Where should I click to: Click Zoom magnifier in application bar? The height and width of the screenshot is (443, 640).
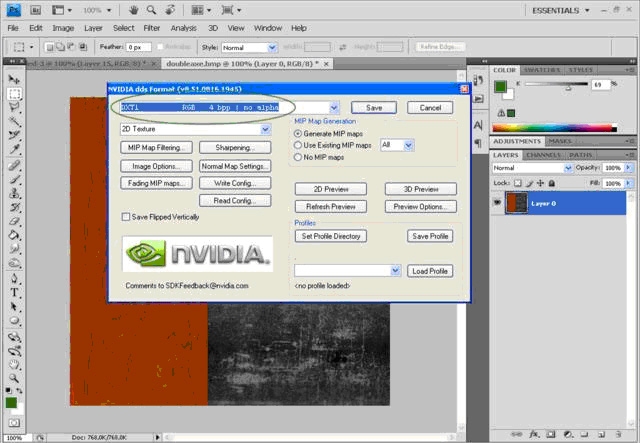point(151,10)
